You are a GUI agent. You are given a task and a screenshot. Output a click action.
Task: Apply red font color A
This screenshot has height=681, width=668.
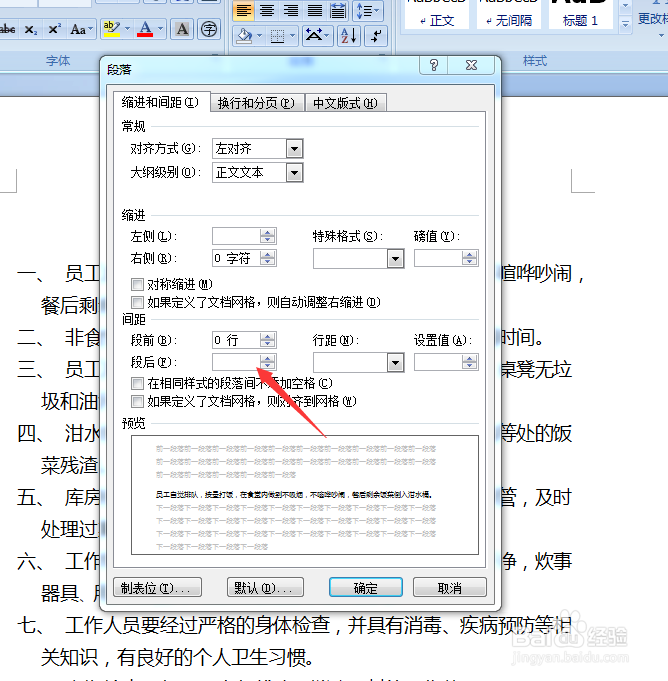coord(145,30)
